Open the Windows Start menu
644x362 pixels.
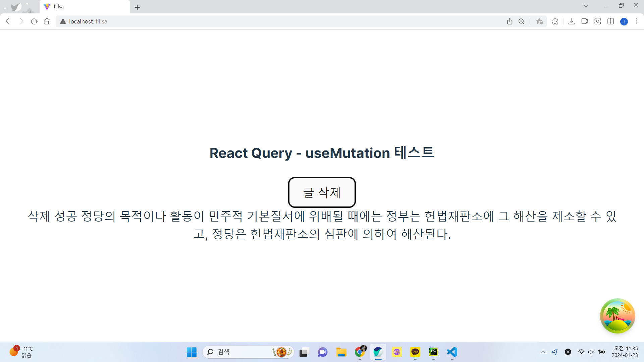[x=192, y=352]
